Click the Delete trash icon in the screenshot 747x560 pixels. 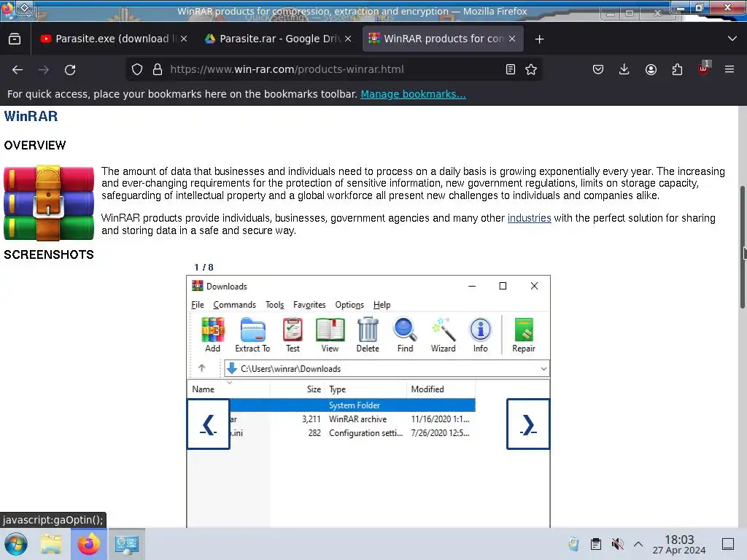point(368,335)
